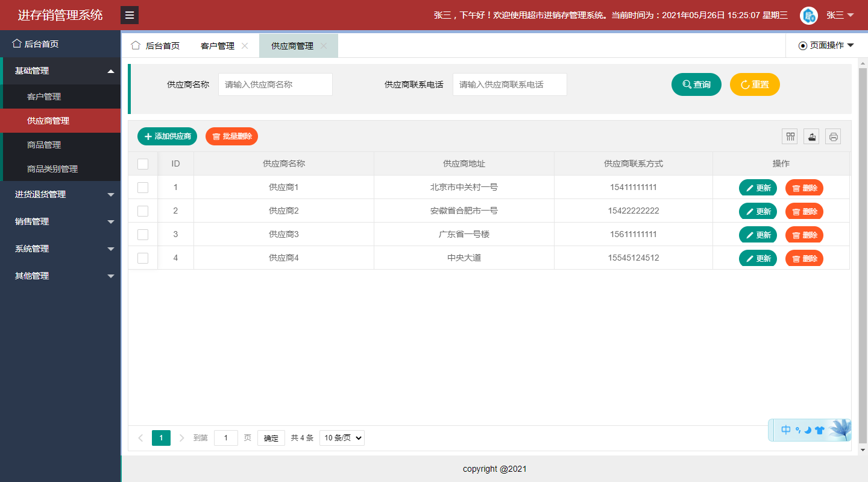Open the 页面操作 dropdown
The width and height of the screenshot is (868, 482).
pyautogui.click(x=826, y=45)
